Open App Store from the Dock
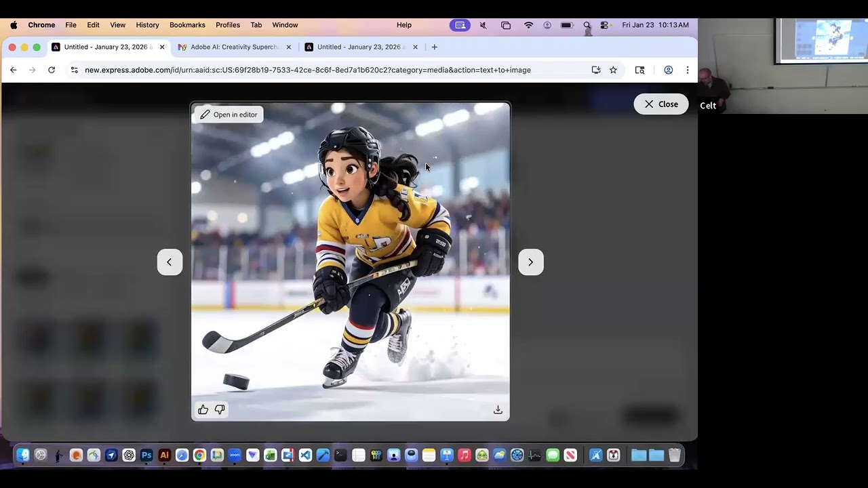This screenshot has width=868, height=488. tap(596, 455)
